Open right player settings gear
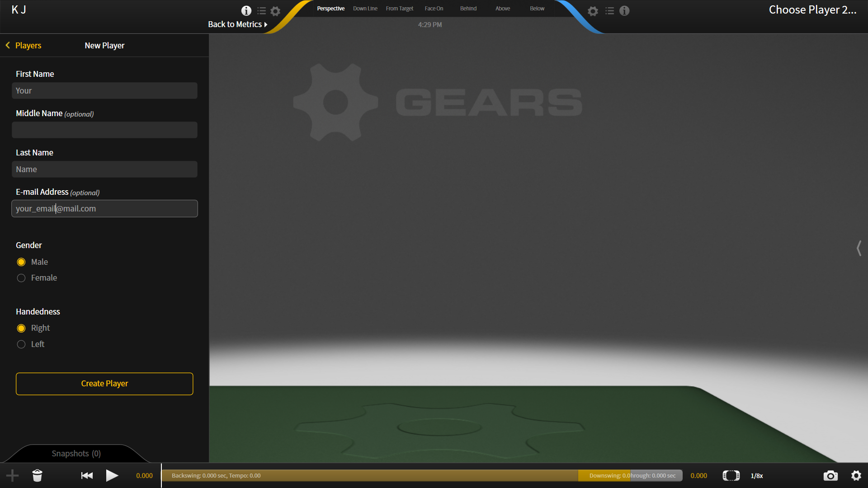Image resolution: width=868 pixels, height=488 pixels. pos(593,11)
